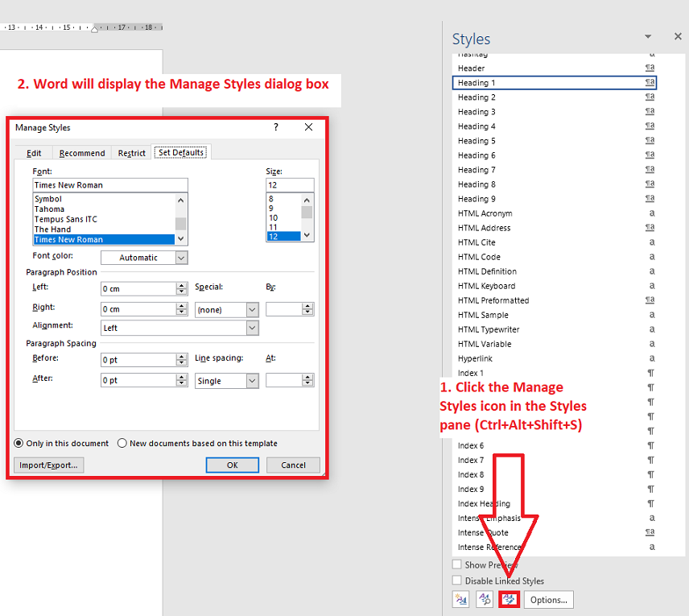Screen dimensions: 689x616
Task: Select the Heading 3 style
Action: click(x=555, y=111)
